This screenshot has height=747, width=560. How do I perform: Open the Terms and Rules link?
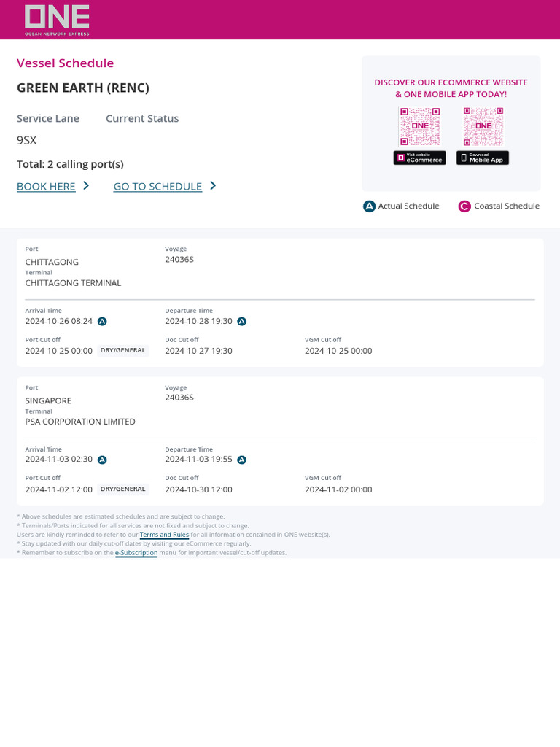[164, 535]
